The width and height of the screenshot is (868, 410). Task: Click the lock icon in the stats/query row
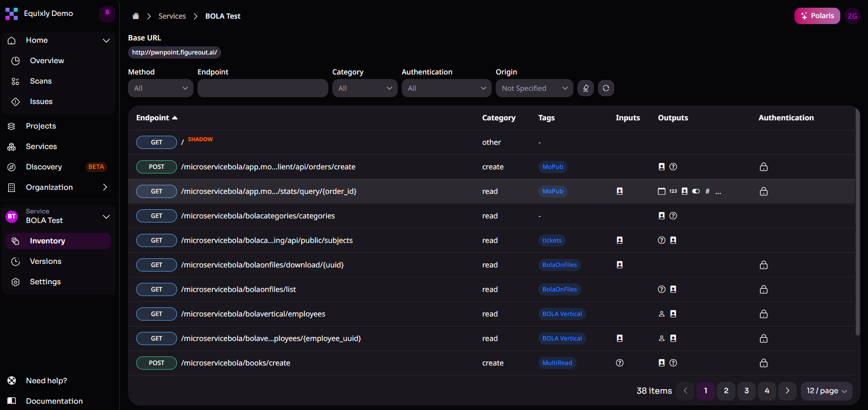tap(764, 192)
